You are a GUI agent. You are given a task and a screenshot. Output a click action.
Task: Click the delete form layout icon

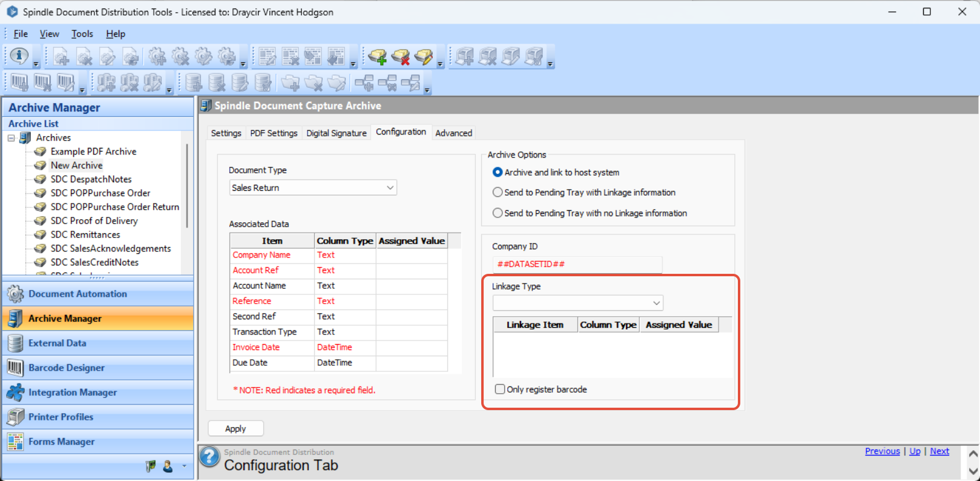[291, 57]
